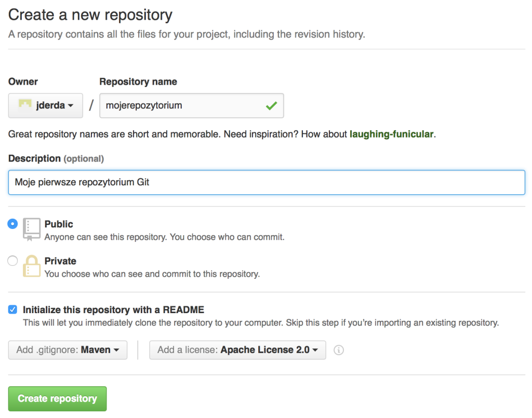Click the public repository book icon
The width and height of the screenshot is (532, 418).
(x=32, y=230)
